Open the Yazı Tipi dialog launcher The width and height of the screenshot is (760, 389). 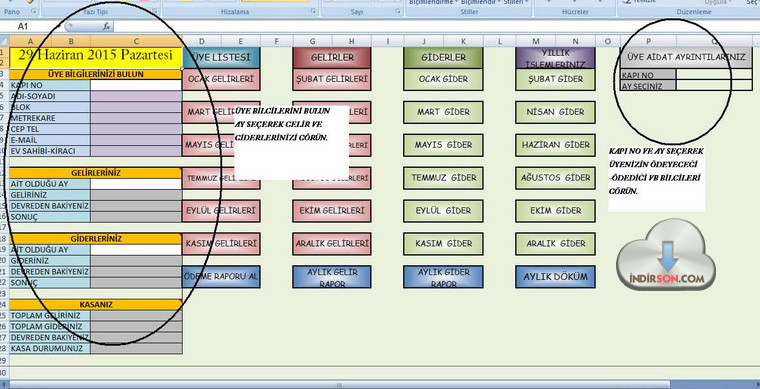pos(155,11)
